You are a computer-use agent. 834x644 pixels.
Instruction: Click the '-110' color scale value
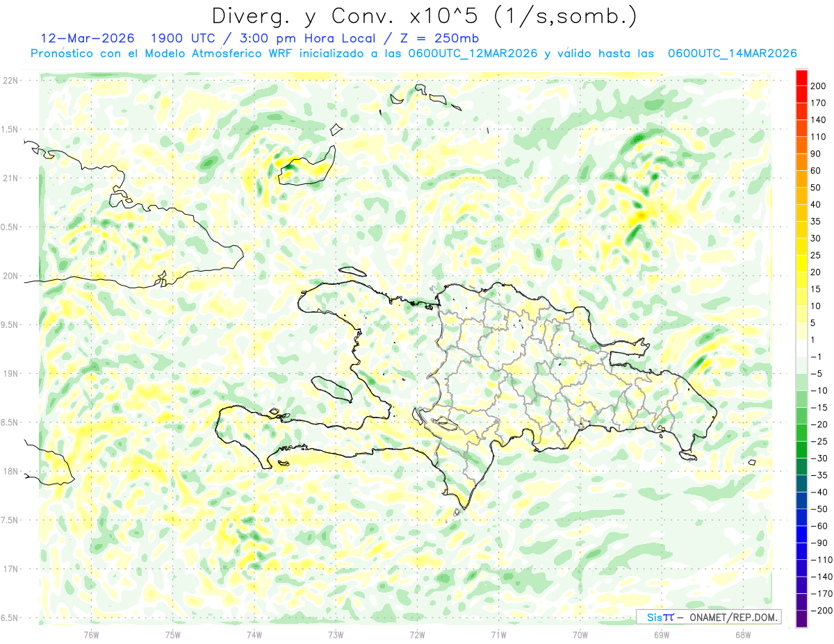821,559
